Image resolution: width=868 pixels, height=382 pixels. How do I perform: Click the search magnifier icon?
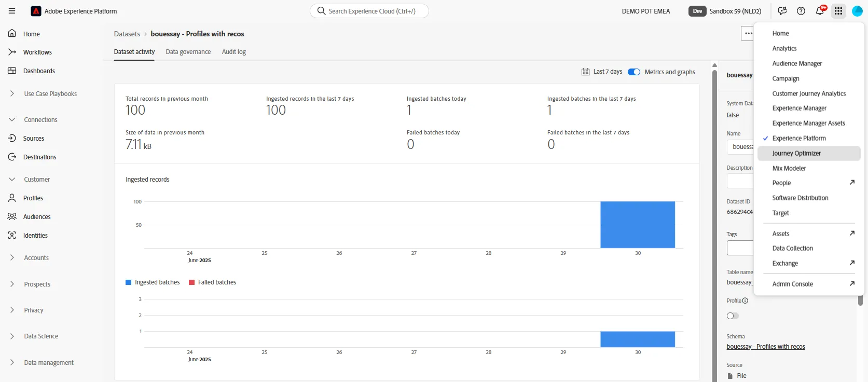322,11
